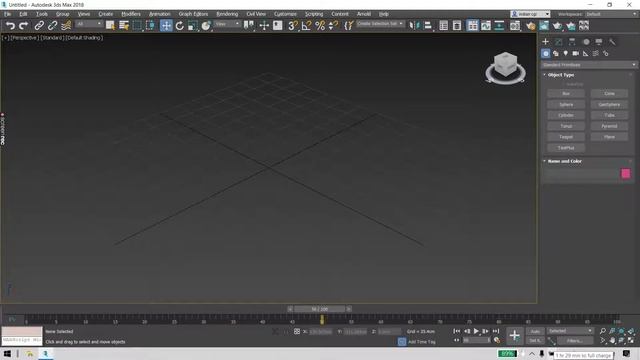Choose Rectangular Selection Region tool
Image resolution: width=640 pixels, height=360 pixels.
pyautogui.click(x=137, y=26)
